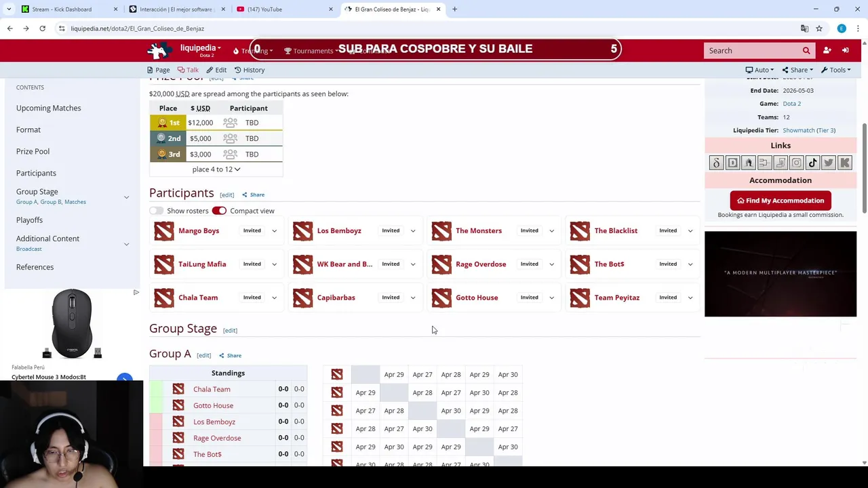Jump to Prize Pool in contents
This screenshot has width=868, height=488.
[x=33, y=152]
